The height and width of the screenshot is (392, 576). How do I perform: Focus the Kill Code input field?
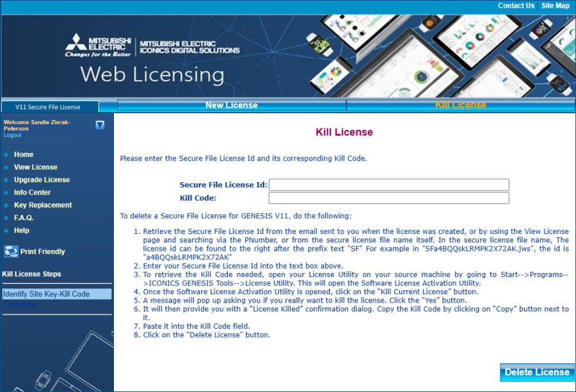click(x=389, y=198)
